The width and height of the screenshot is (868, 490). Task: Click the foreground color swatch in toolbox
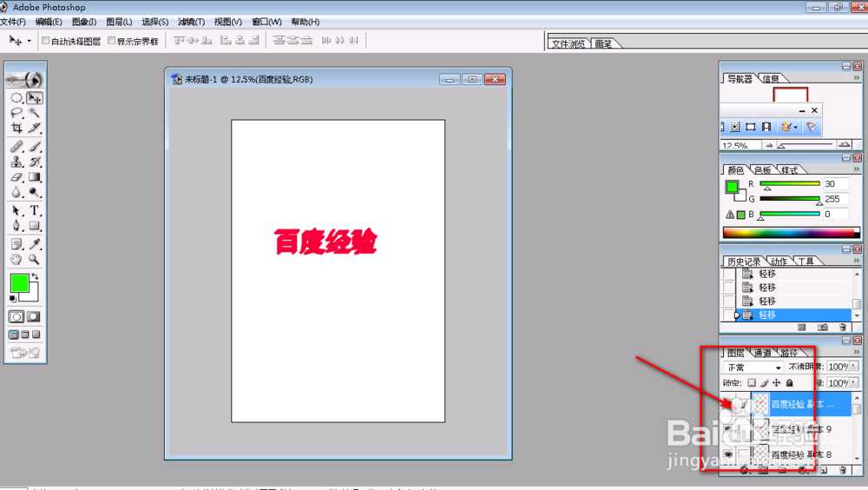pos(18,282)
